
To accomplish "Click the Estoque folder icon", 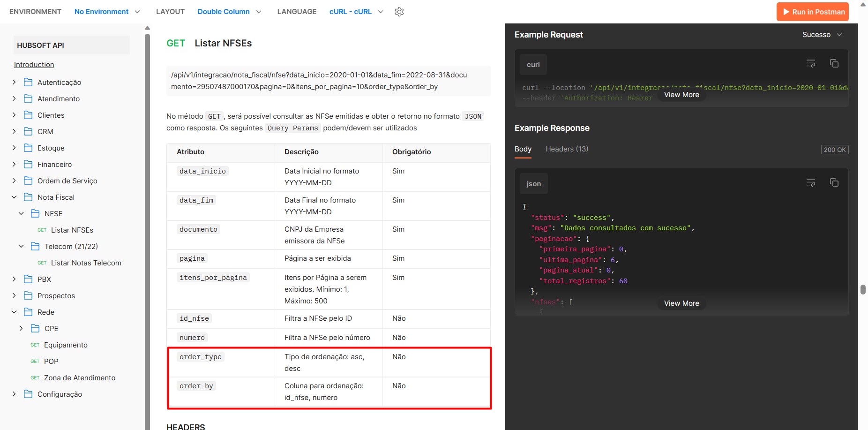I will [x=28, y=148].
